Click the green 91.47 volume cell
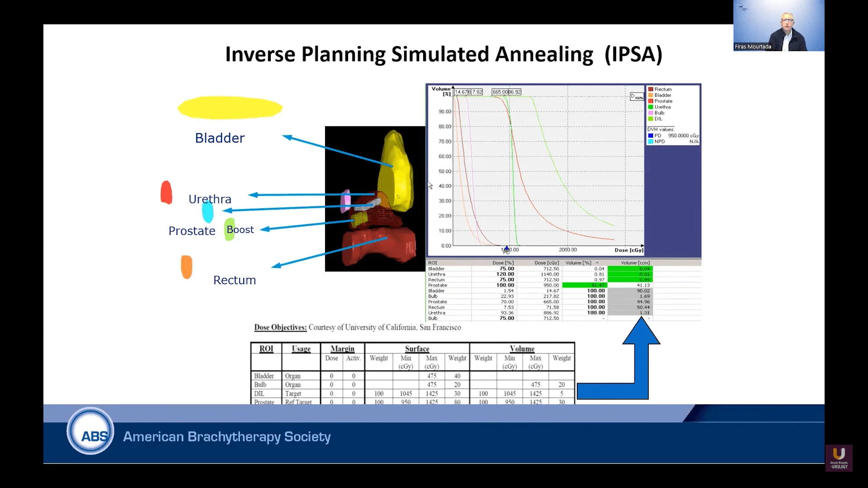The width and height of the screenshot is (868, 488). [585, 285]
